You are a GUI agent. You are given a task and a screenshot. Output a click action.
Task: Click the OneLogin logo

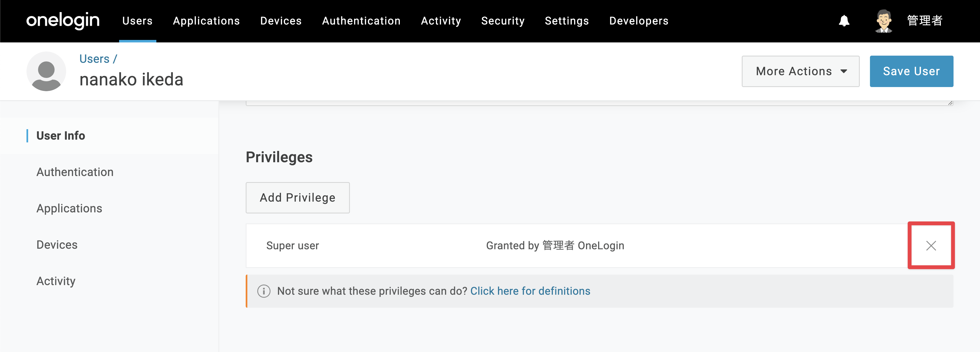63,21
